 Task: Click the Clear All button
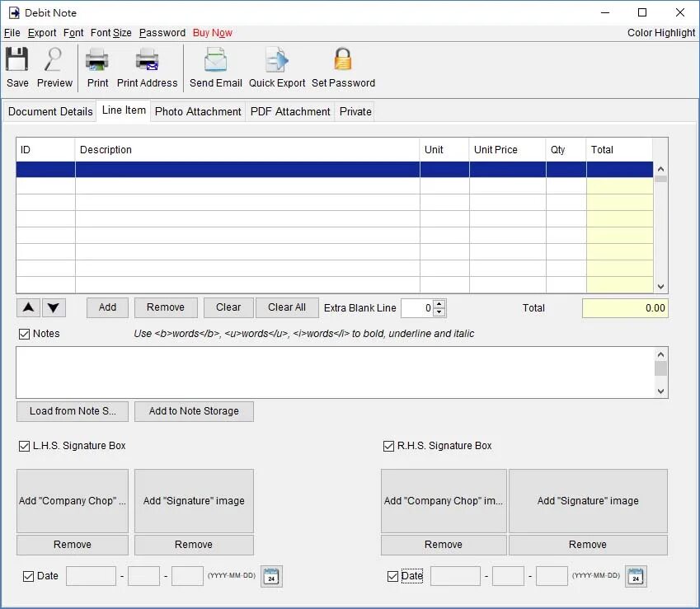click(x=287, y=307)
